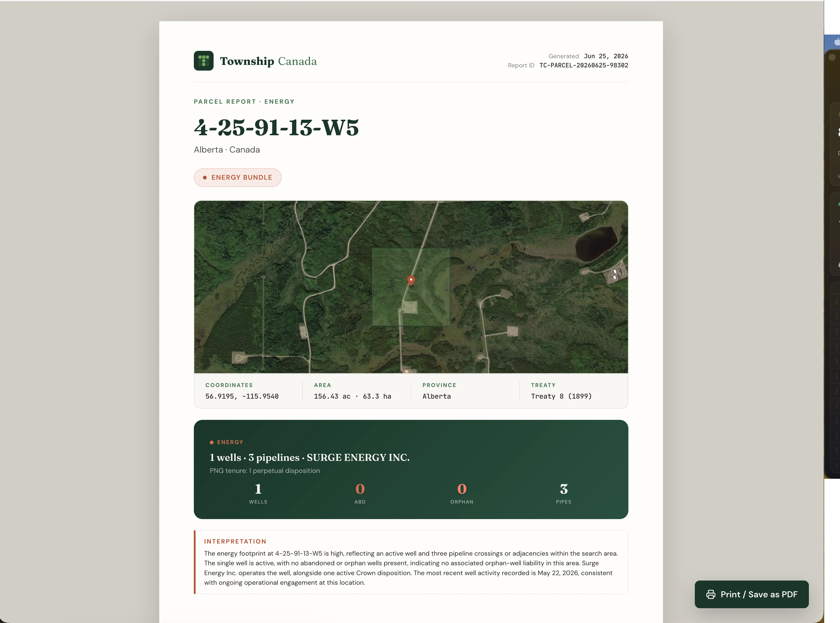Click the area value 156.43 ac
This screenshot has width=840, height=623.
(332, 396)
